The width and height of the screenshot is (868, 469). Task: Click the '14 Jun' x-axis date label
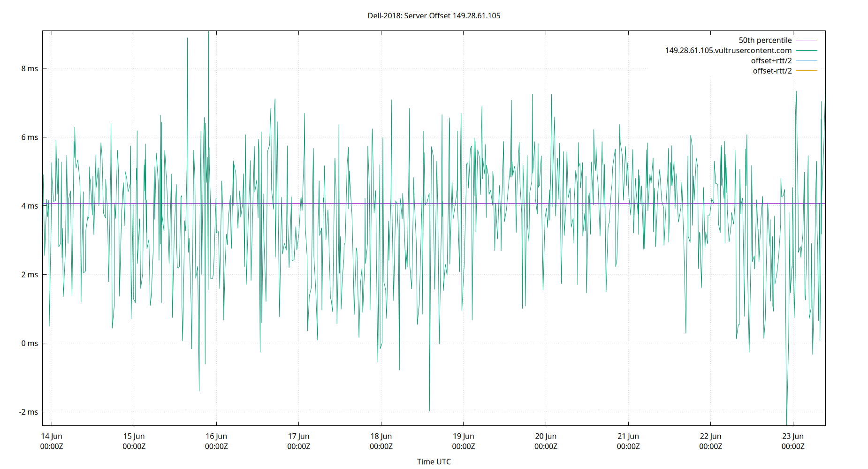click(52, 436)
